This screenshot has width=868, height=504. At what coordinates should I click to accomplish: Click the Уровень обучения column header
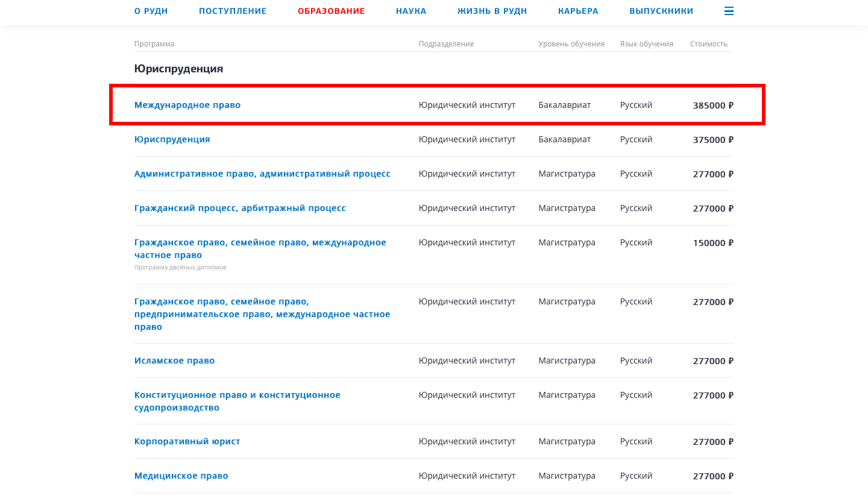tap(571, 44)
